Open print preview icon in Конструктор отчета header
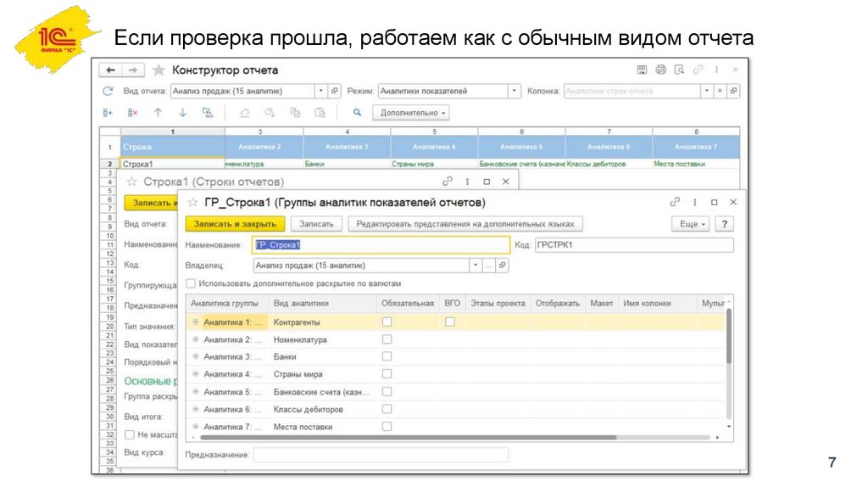 point(679,70)
